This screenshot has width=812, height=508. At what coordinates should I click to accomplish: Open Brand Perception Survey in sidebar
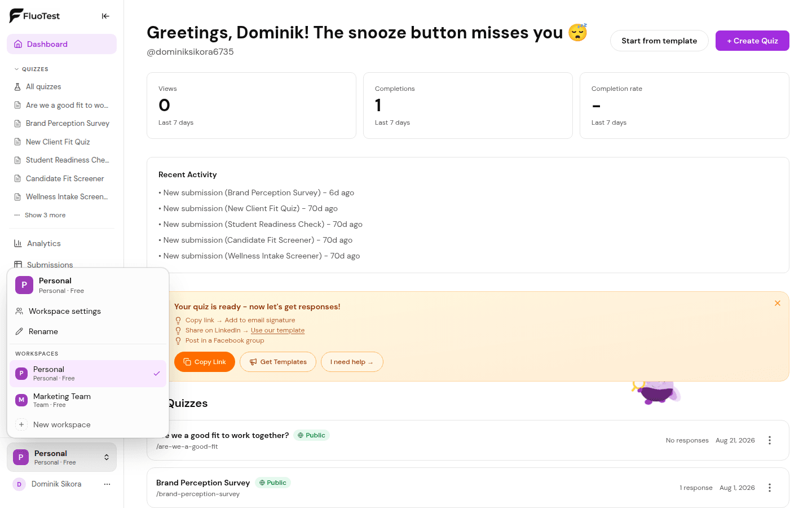click(61, 123)
